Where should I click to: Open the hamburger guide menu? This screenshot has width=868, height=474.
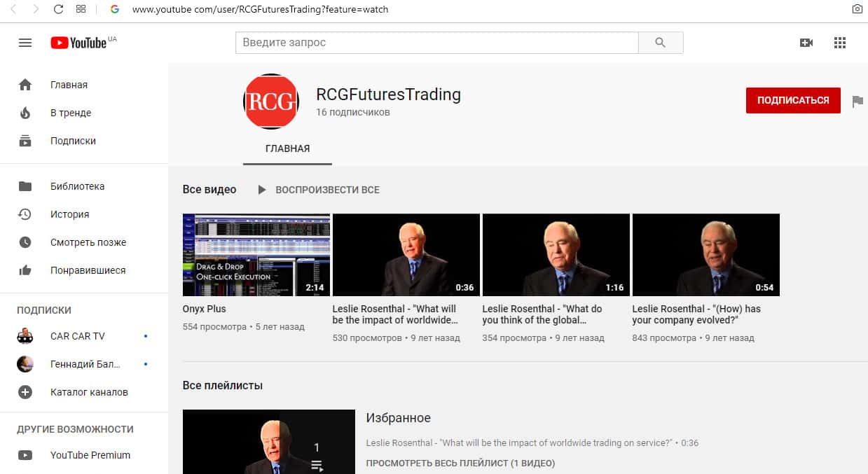[25, 43]
